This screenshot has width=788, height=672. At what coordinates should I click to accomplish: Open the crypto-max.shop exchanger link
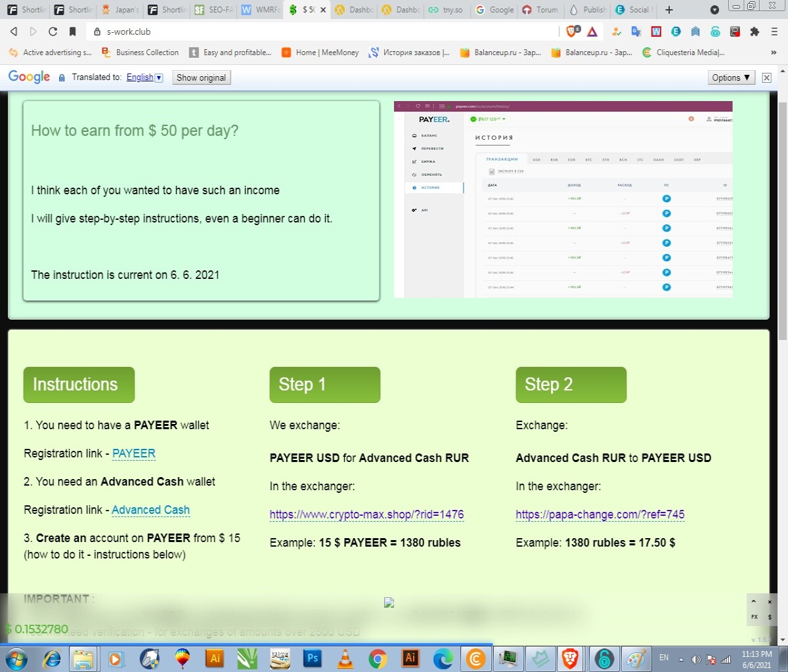[x=366, y=514]
